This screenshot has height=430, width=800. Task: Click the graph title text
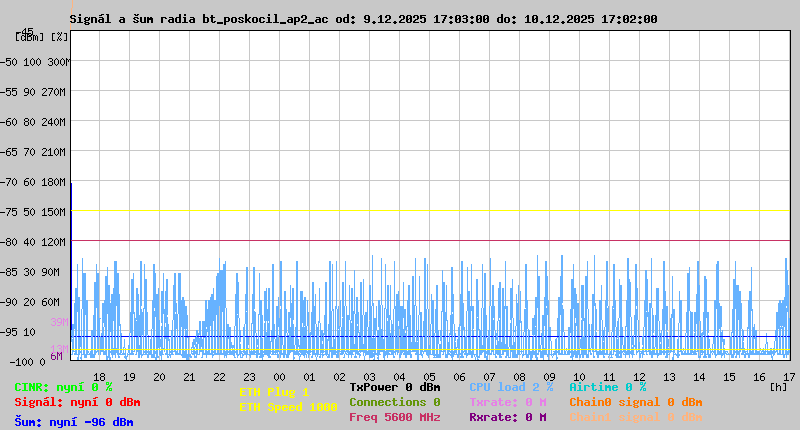click(x=363, y=19)
